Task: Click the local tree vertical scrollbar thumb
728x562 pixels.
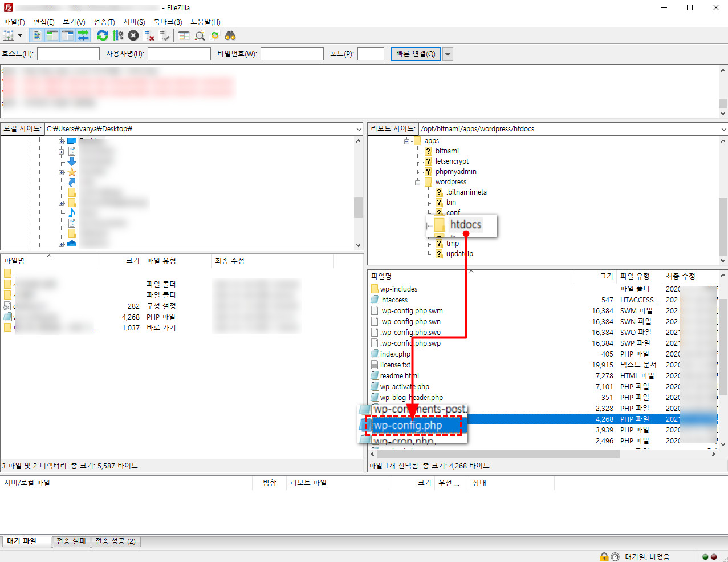Action: click(358, 208)
